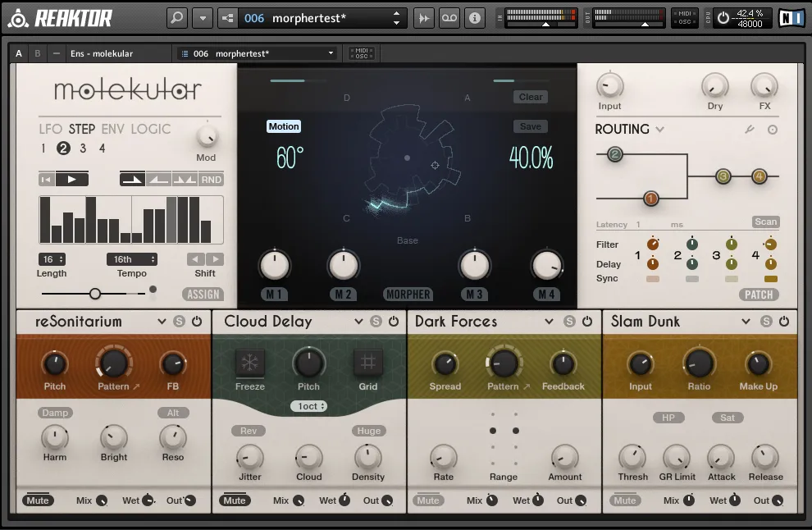Click the Input knob above ROUTING
The width and height of the screenshot is (812, 530).
point(610,86)
